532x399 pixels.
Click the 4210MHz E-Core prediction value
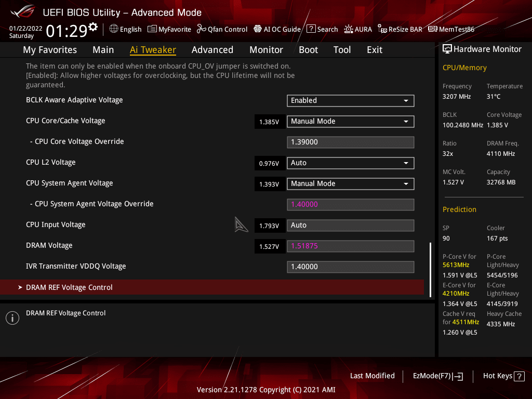pyautogui.click(x=456, y=294)
